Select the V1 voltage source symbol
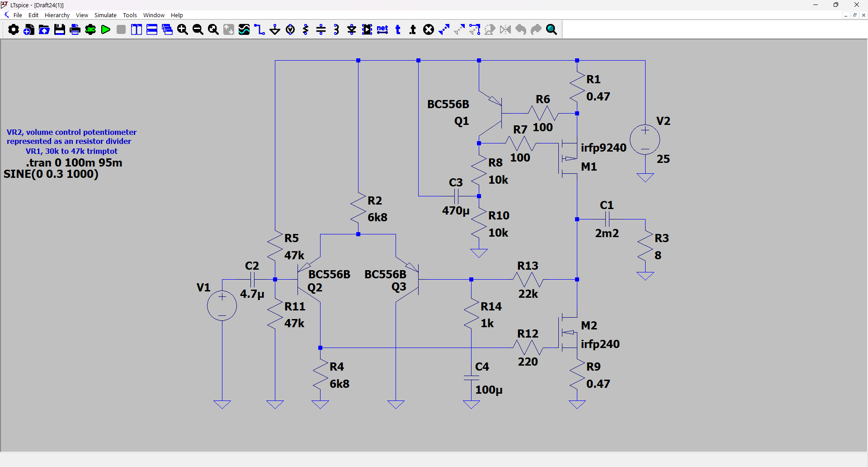This screenshot has height=467, width=868. tap(222, 306)
